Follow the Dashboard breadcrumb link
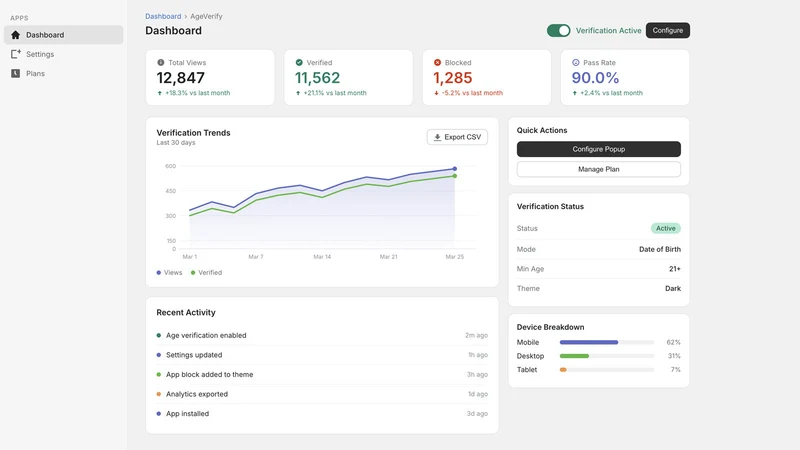 pos(163,16)
